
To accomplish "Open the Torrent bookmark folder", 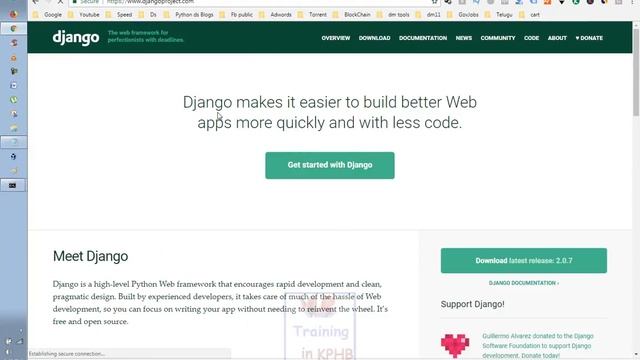I will [x=312, y=15].
